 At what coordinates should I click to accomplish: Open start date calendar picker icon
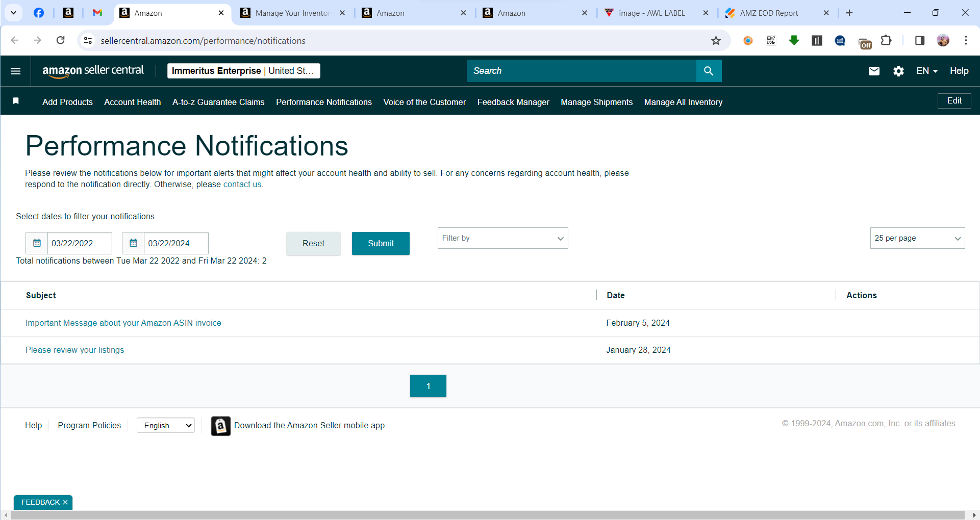coord(37,243)
